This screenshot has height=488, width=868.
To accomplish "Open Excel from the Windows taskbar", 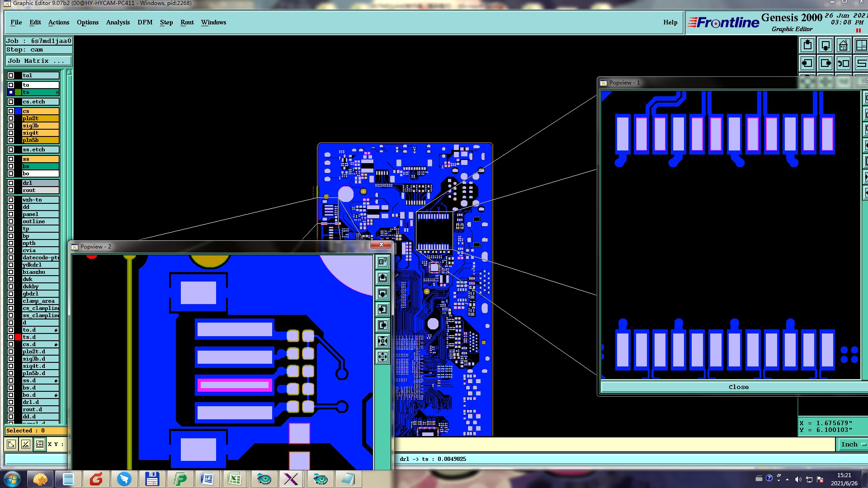I will pos(235,479).
